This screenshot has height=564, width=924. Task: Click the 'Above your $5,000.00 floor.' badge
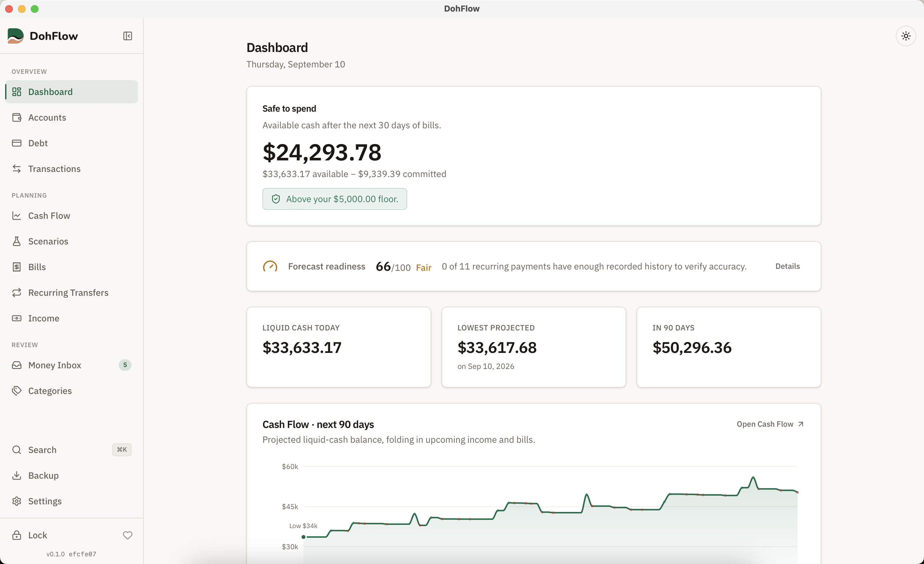tap(335, 199)
